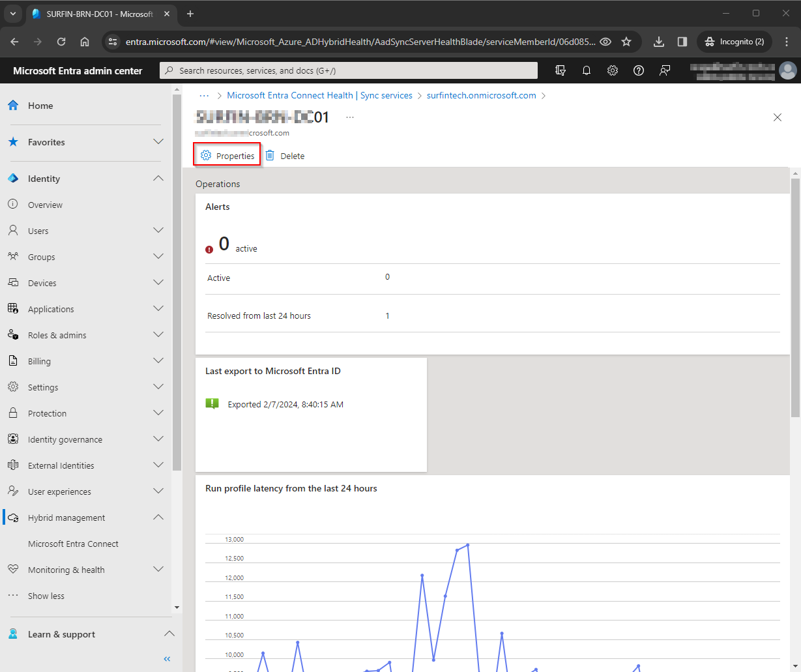The image size is (801, 672).
Task: Bookmark page with the star icon
Action: point(626,42)
